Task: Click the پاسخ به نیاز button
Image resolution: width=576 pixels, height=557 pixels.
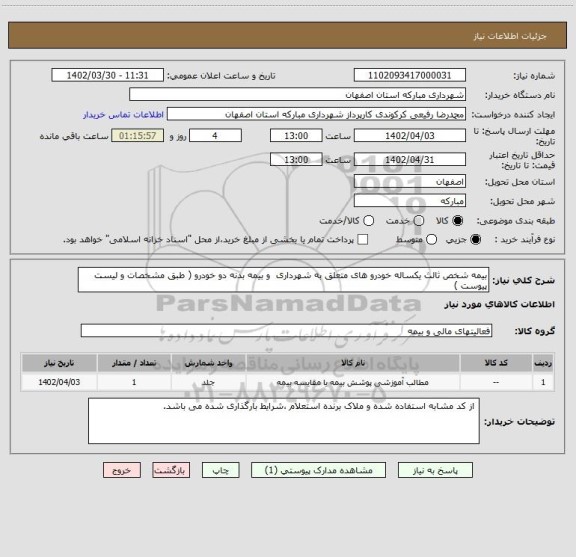Action: click(435, 470)
